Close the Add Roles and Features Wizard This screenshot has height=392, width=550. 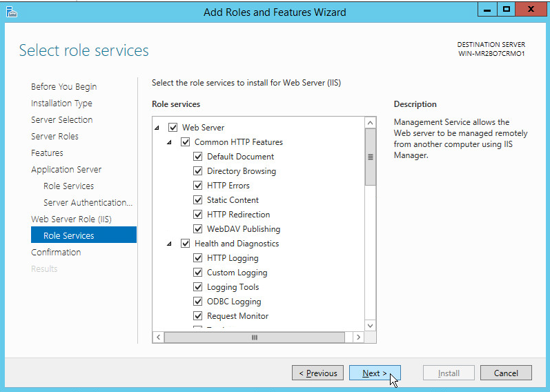coord(532,10)
